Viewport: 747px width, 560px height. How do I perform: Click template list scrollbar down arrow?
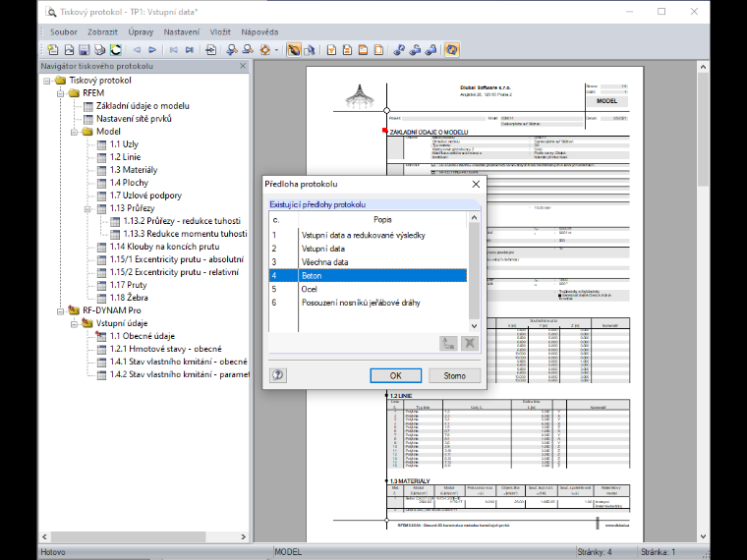(x=474, y=326)
